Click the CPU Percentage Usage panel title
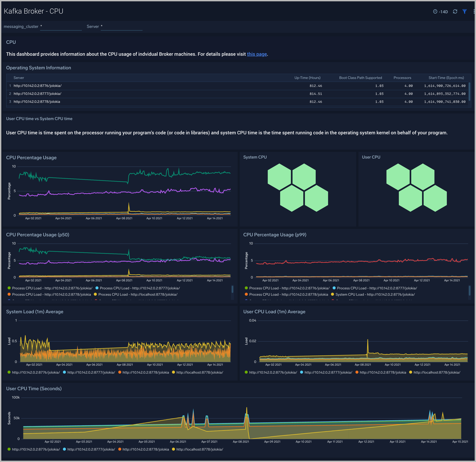The height and width of the screenshot is (462, 476). pos(31,158)
